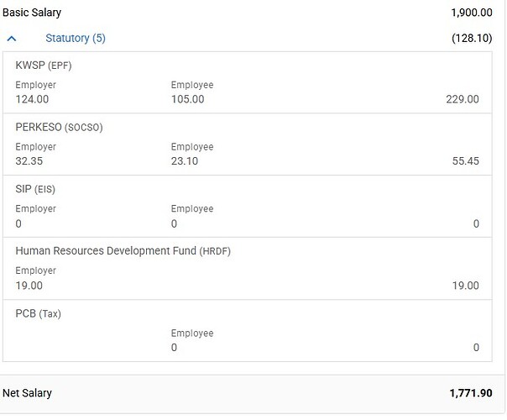The width and height of the screenshot is (507, 420).
Task: Click the PCB employee value 0
Action: coord(174,348)
